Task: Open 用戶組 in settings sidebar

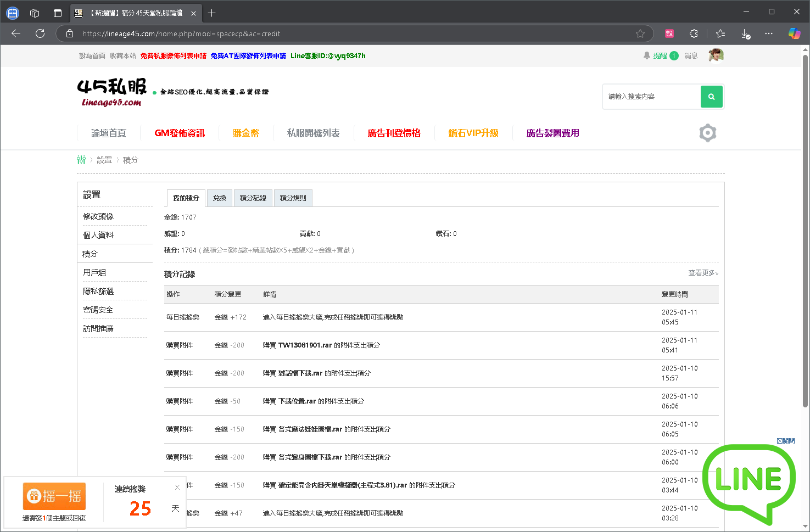Action: [94, 272]
